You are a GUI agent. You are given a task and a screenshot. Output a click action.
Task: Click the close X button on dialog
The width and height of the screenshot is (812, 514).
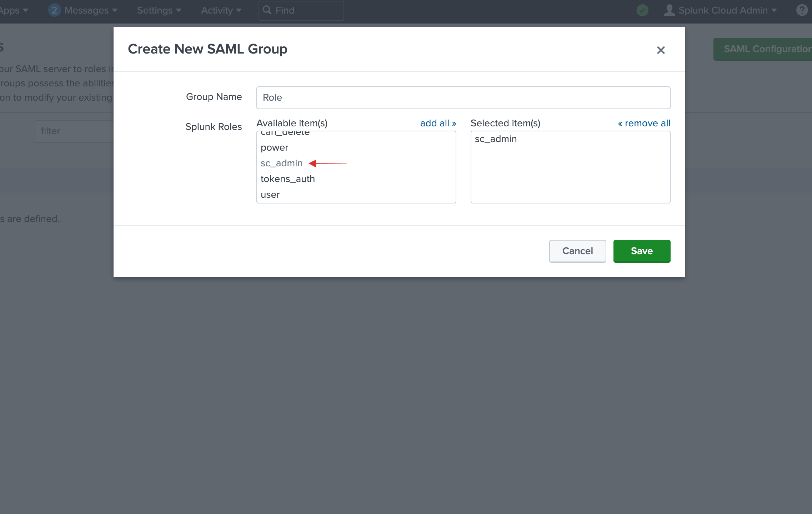click(x=661, y=50)
